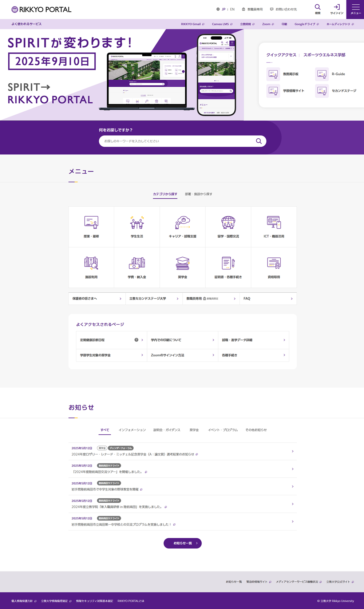Viewport: 364px width, 609px height.
Task: Open the 留学・国際交流 icon
Action: [228, 222]
